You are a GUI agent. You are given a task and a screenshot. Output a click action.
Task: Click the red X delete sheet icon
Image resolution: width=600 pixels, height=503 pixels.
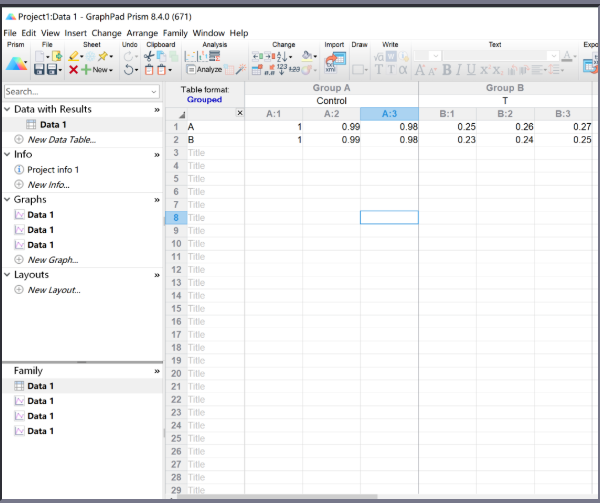(x=74, y=70)
